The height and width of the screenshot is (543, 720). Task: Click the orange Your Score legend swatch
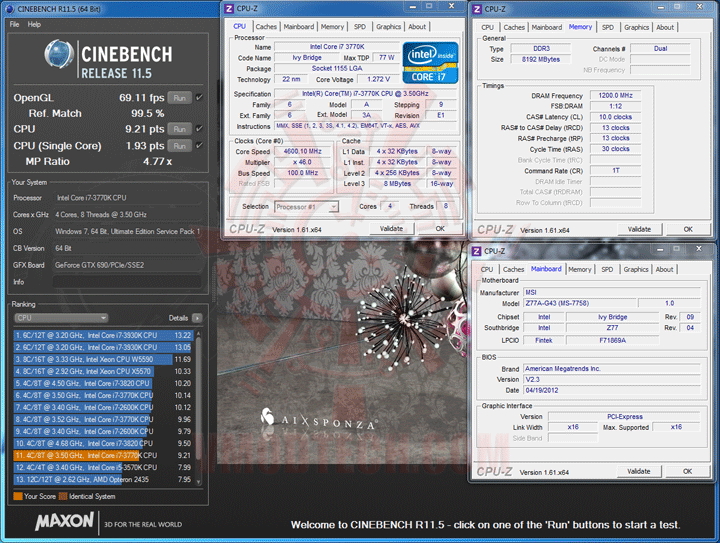(x=18, y=496)
